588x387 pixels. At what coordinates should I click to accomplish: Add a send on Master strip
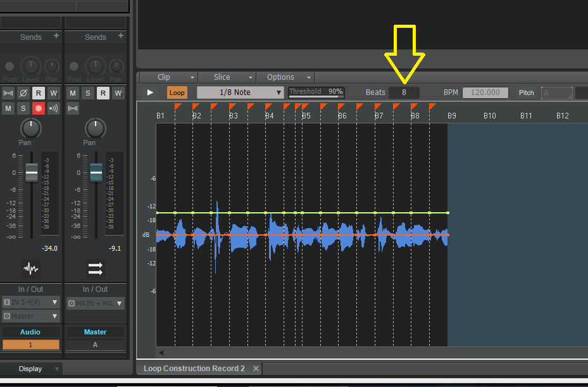tap(121, 35)
